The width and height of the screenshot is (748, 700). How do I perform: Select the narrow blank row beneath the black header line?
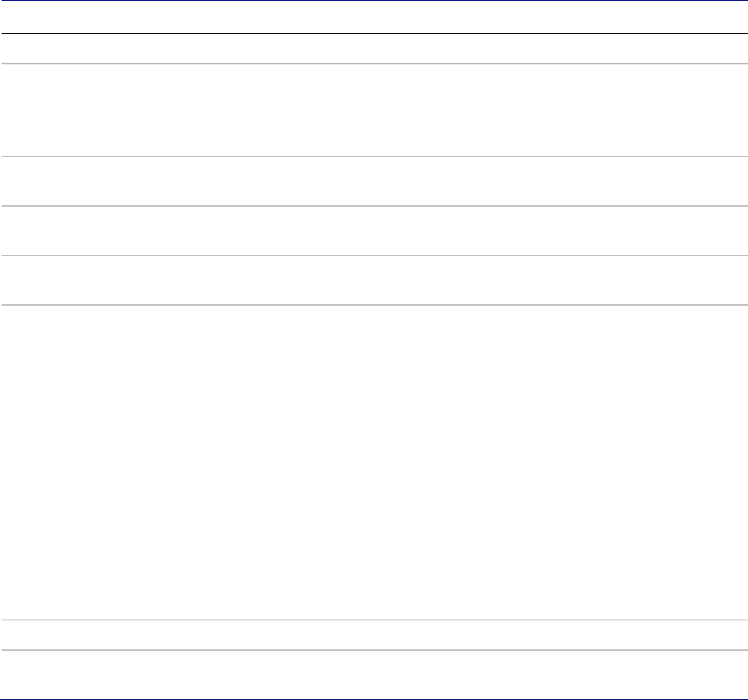(x=374, y=48)
